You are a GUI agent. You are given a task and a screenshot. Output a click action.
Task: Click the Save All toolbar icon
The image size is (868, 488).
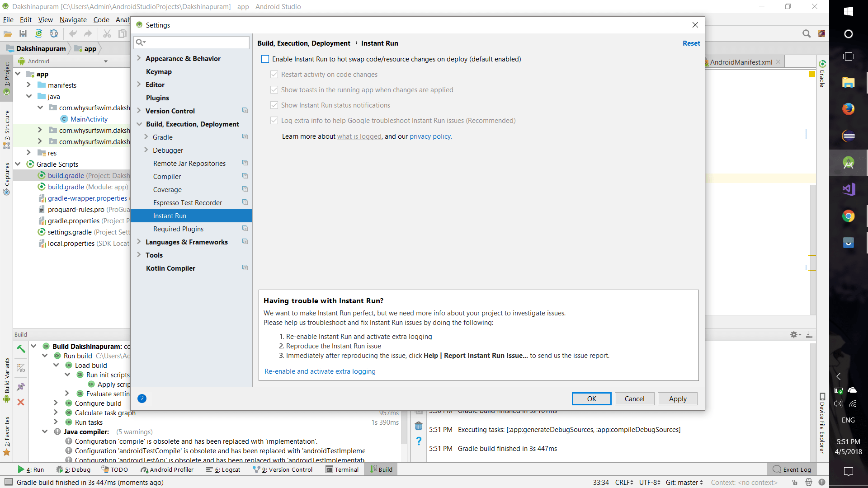[x=23, y=33]
